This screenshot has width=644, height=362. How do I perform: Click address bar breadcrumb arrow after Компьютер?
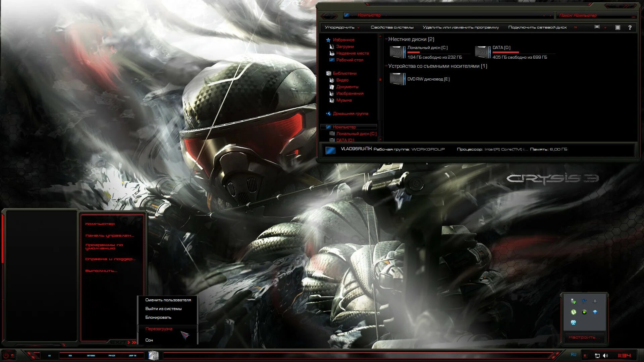(386, 15)
